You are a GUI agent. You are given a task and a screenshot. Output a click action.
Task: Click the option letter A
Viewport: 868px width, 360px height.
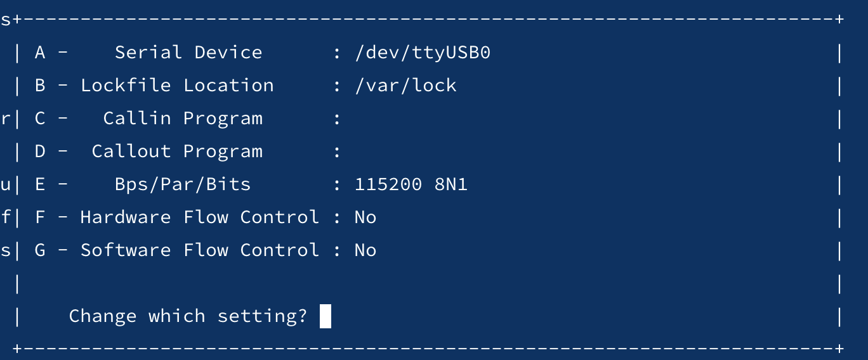[x=40, y=53]
